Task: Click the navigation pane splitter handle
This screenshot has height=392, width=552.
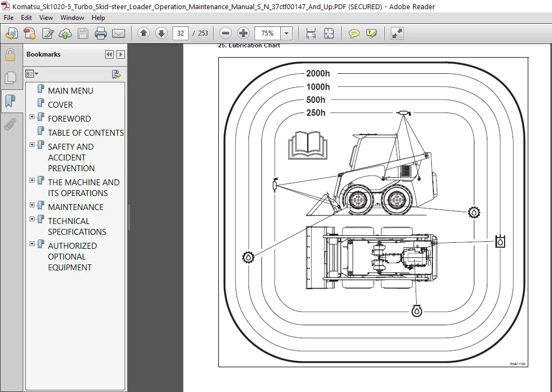Action: [129, 218]
